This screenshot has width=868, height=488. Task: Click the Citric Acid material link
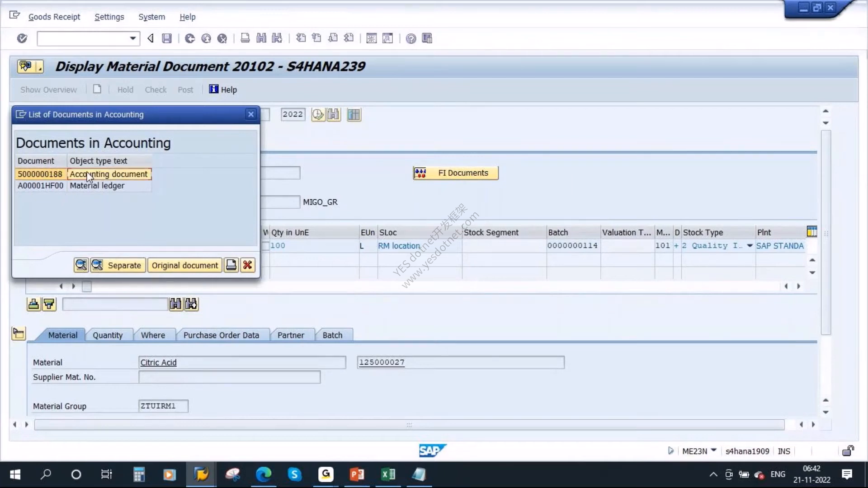(158, 362)
